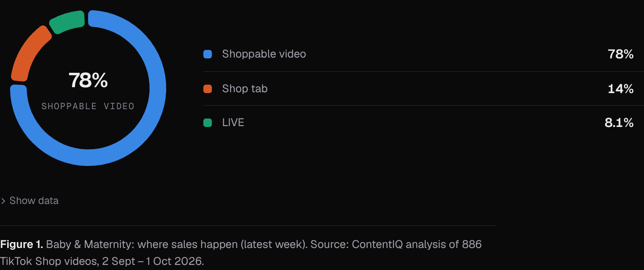
Task: Click the 2 Sept – 1 Oct 2026 date range
Action: (x=152, y=262)
